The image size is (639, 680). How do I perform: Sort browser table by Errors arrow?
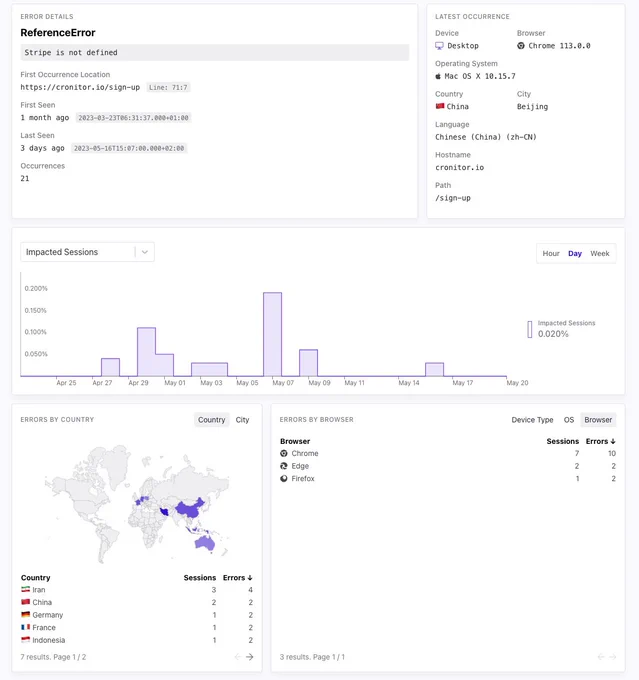click(613, 441)
